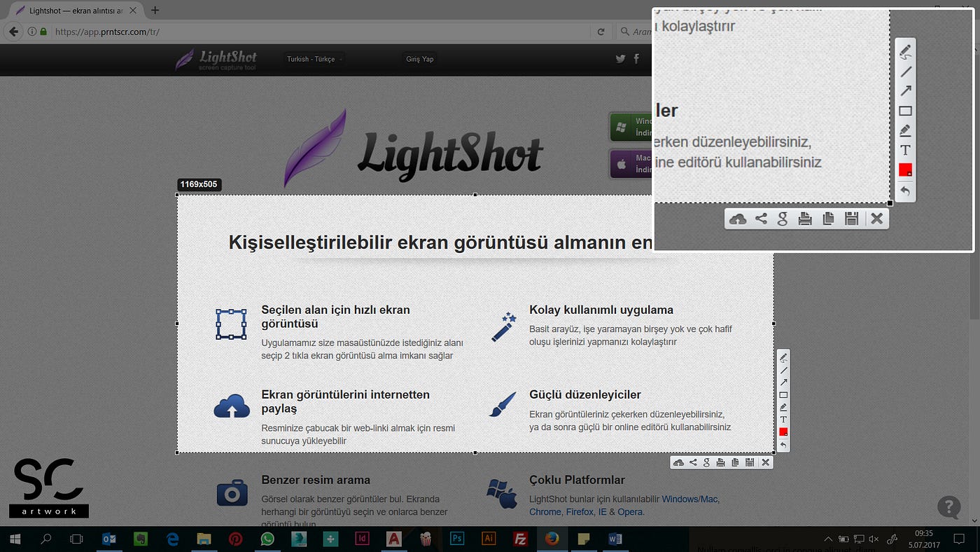The image size is (980, 552).
Task: Open the Giriş Yap menu item
Action: point(419,59)
